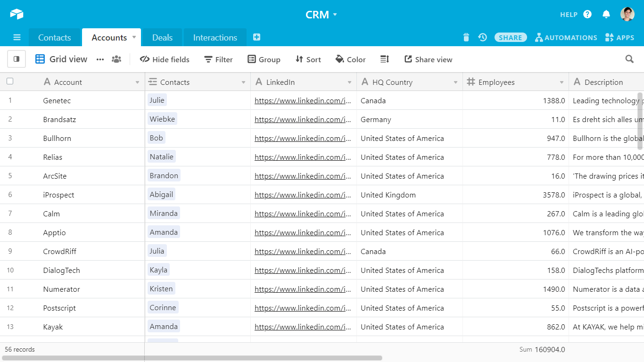This screenshot has width=644, height=362.
Task: Click the row height icon
Action: coord(385,59)
